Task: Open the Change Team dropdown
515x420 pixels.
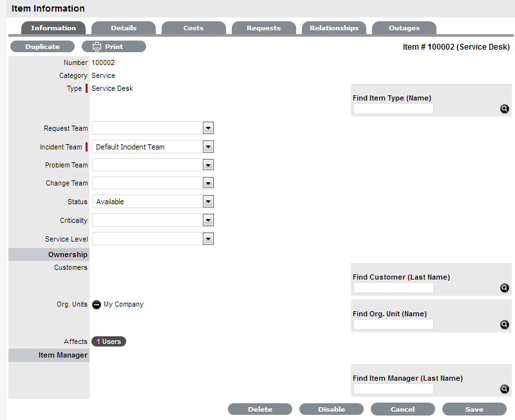Action: coord(153,183)
